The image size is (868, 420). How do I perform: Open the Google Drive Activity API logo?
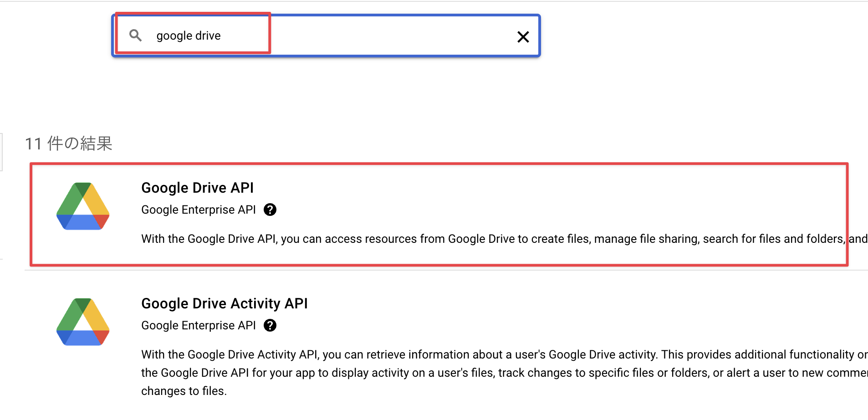point(83,322)
